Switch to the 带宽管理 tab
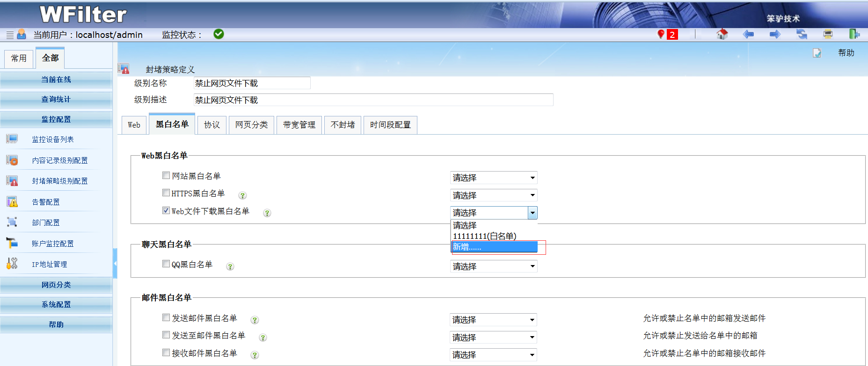 (299, 125)
